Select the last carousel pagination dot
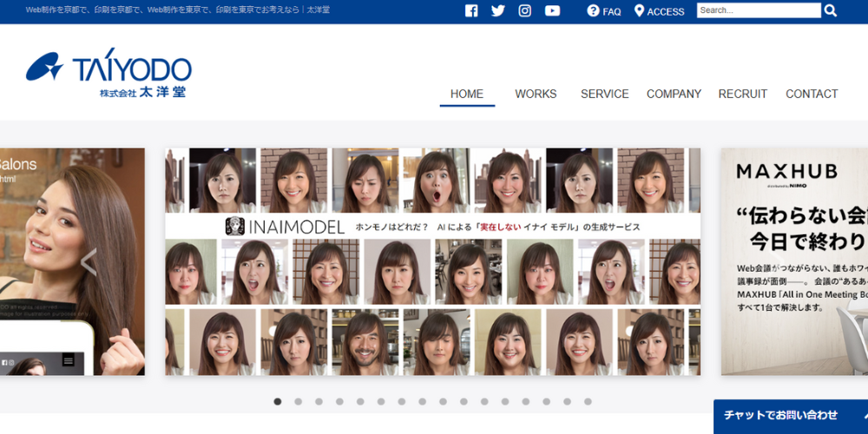Screen dimensions: 868x434 [588, 402]
